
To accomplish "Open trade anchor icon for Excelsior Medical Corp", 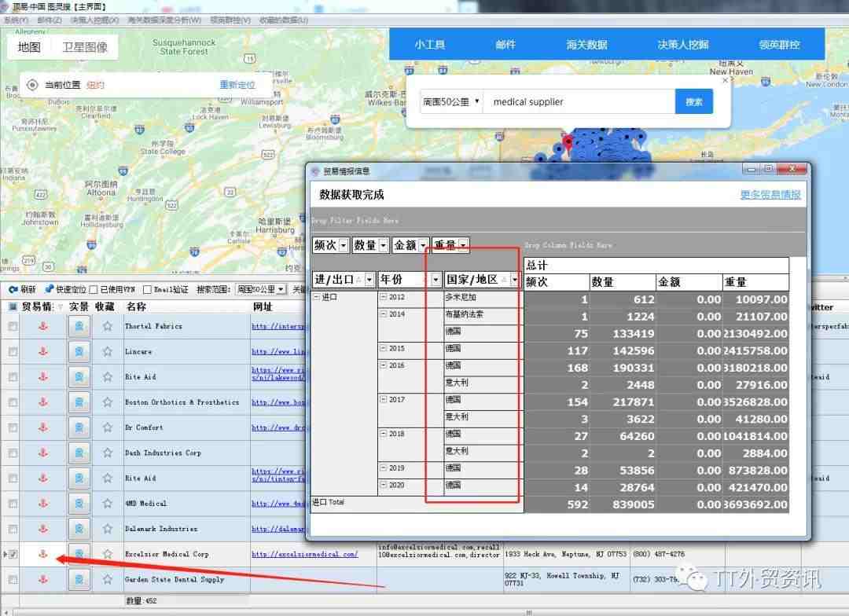I will coord(43,554).
